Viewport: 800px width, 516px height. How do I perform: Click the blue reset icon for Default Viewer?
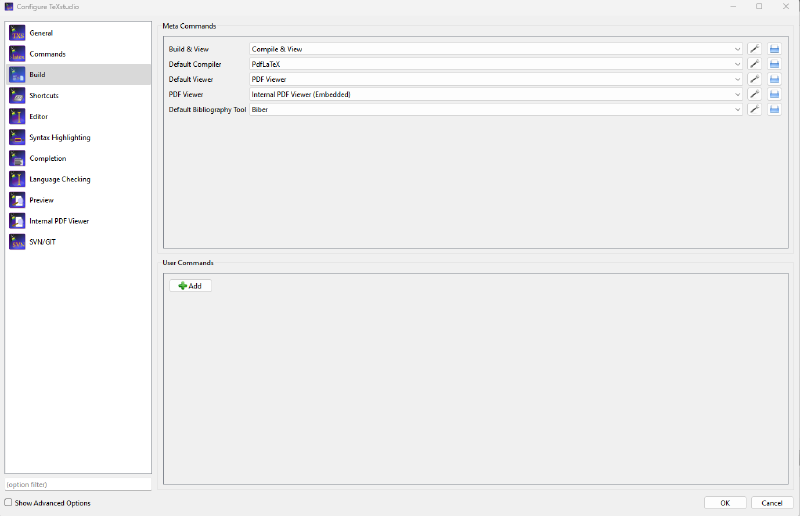(x=774, y=79)
